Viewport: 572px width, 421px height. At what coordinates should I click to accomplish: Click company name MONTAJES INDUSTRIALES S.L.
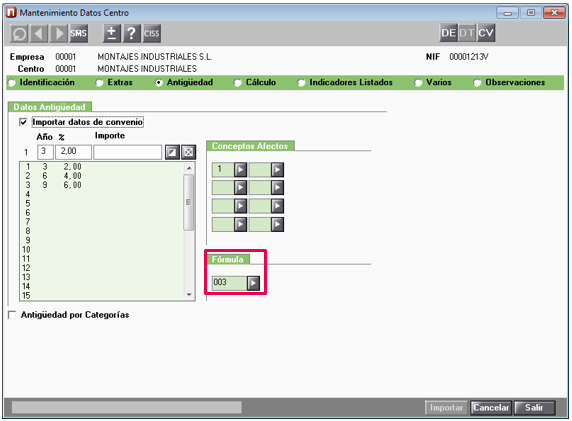point(155,57)
